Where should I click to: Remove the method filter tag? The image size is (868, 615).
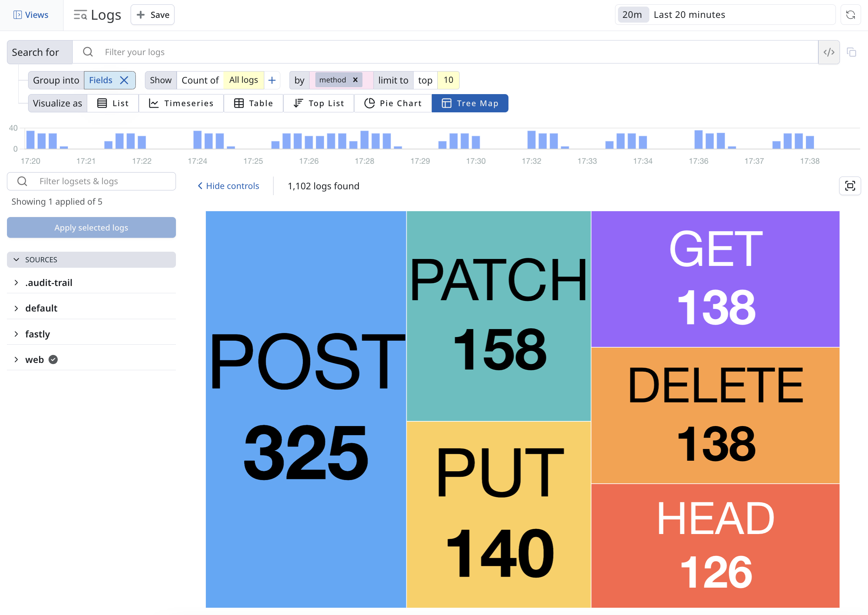[354, 79]
